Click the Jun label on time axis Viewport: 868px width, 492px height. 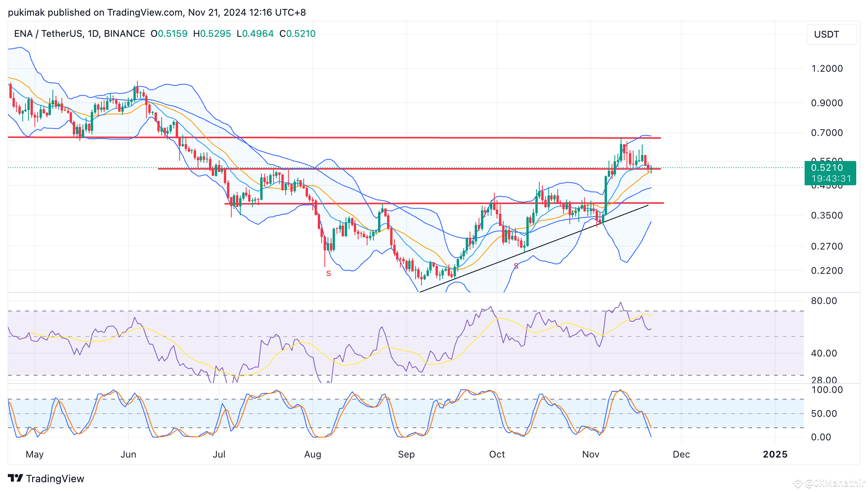click(x=128, y=454)
